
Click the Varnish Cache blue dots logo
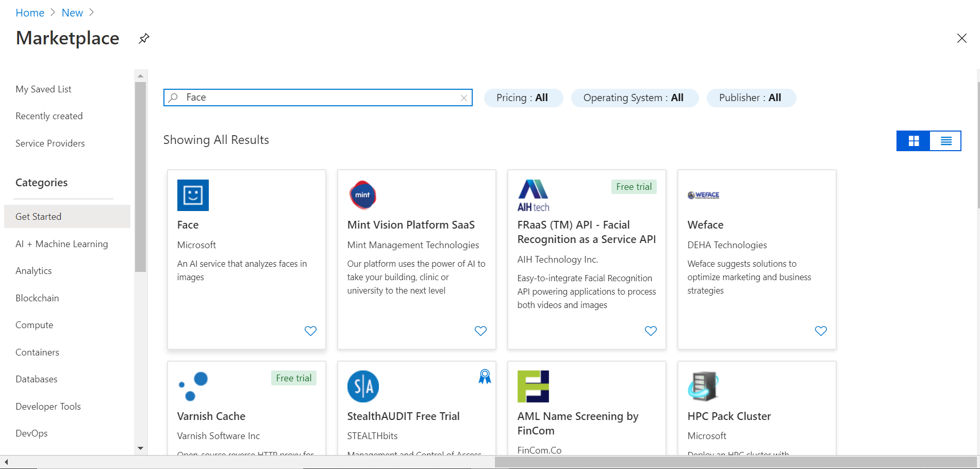(x=193, y=386)
